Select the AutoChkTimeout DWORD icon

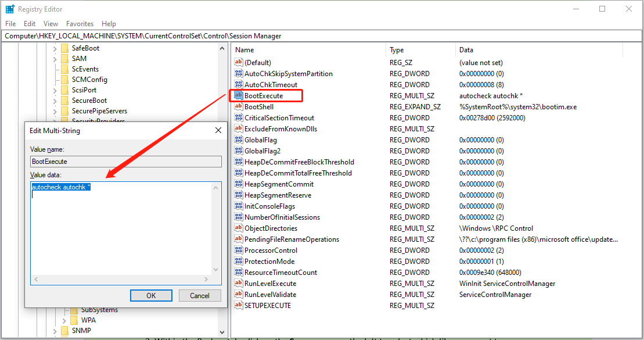click(238, 84)
